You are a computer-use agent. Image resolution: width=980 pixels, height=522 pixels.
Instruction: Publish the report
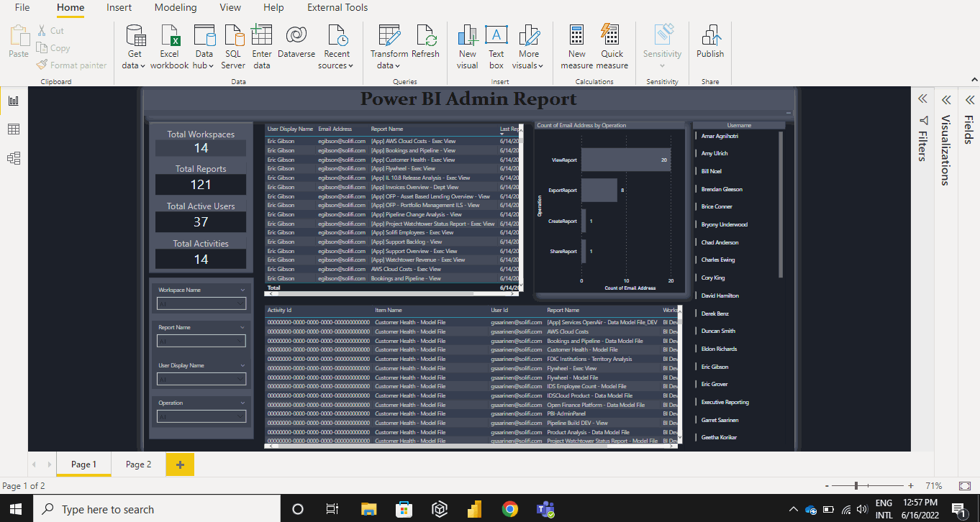[709, 45]
